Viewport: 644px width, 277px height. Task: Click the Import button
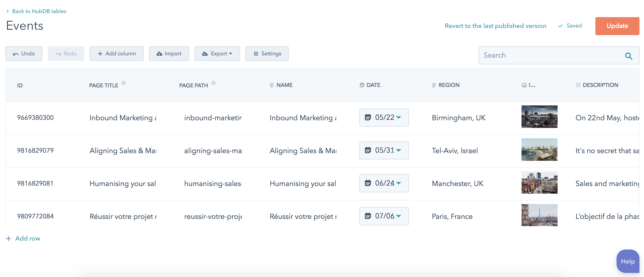coord(169,54)
